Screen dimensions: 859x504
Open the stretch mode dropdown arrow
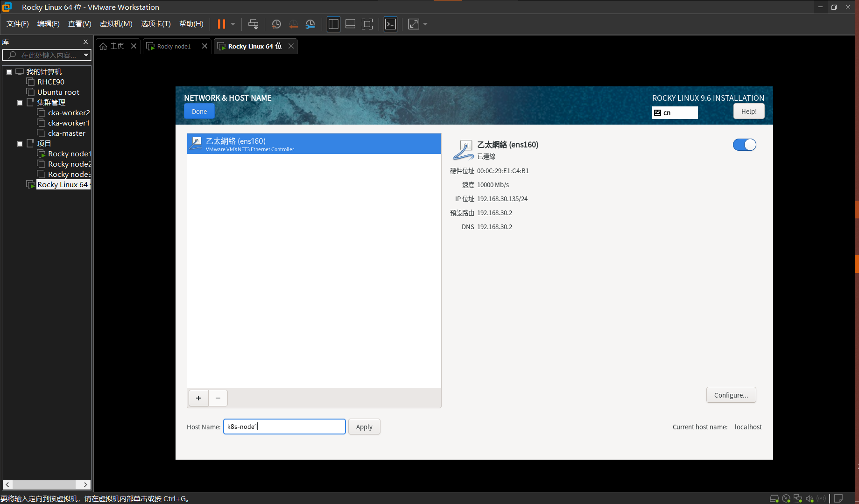(x=425, y=24)
